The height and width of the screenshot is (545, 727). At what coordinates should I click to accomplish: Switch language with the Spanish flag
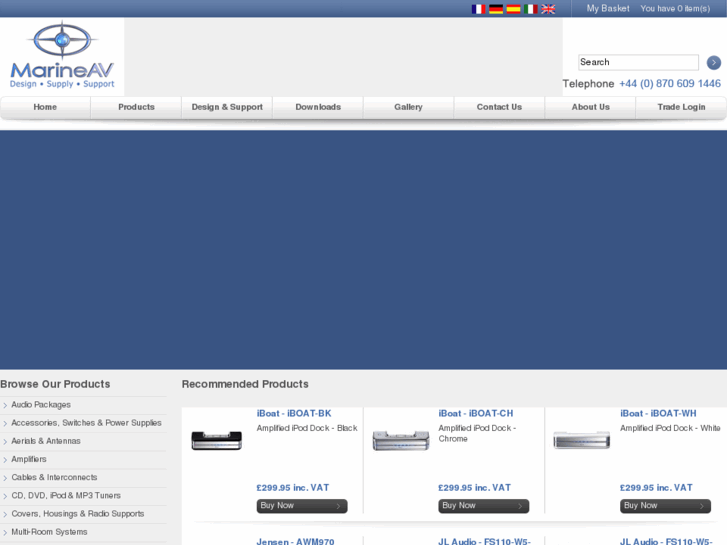tap(513, 9)
